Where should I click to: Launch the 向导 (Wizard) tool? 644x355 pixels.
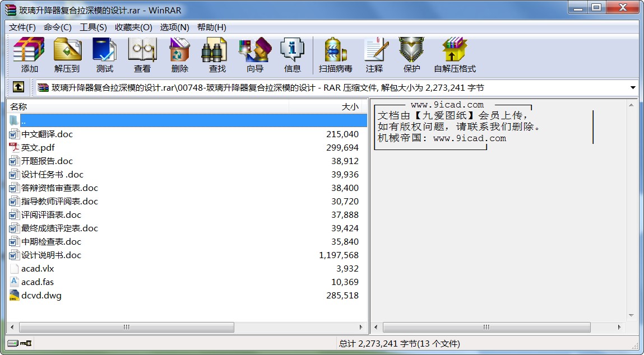point(255,55)
